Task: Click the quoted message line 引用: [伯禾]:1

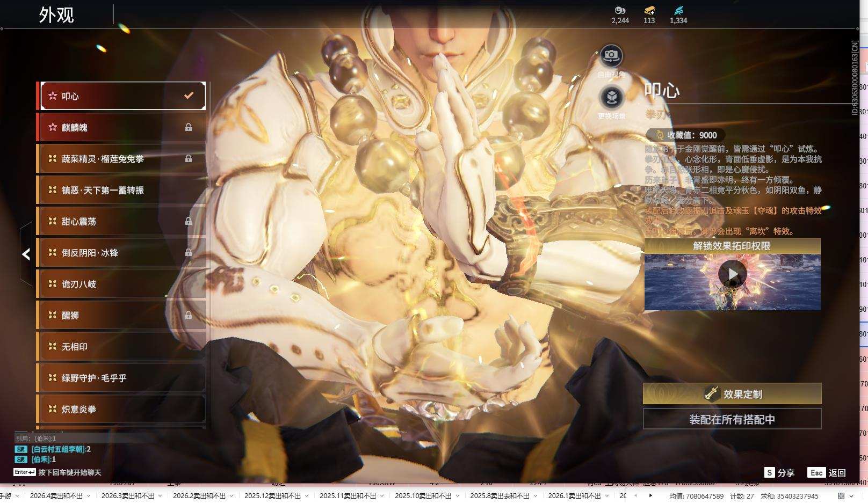Action: (36, 439)
